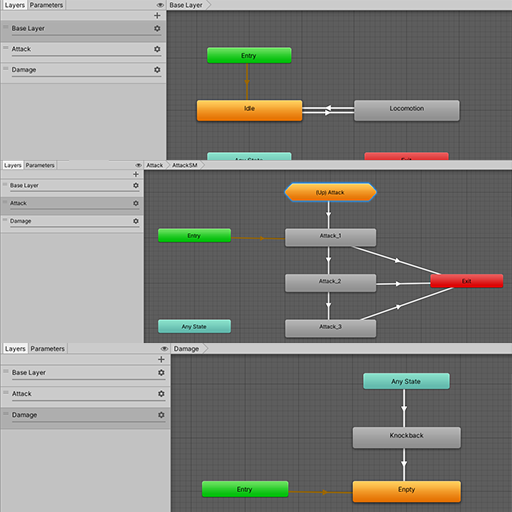Image resolution: width=512 pixels, height=512 pixels.
Task: Select transition arrow from Attack_2 to Attack_3
Action: coord(329,305)
